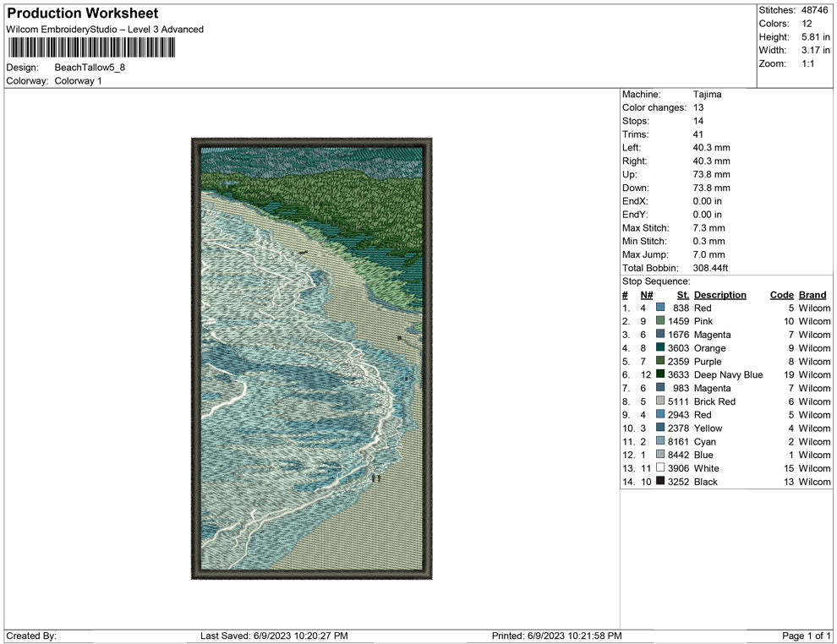
Task: Select the swatch for stop 13 White
Action: (x=660, y=467)
